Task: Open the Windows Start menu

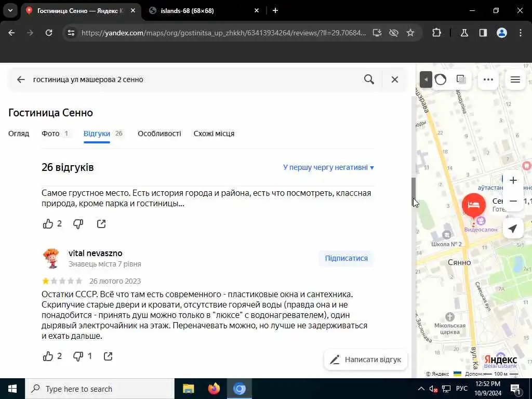Action: [x=12, y=389]
